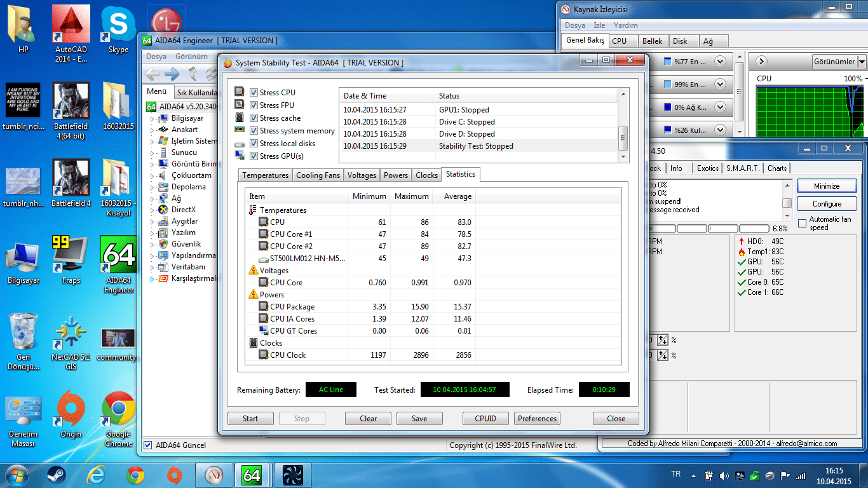The image size is (868, 488).
Task: Click the Windows Start orb
Action: (x=16, y=475)
